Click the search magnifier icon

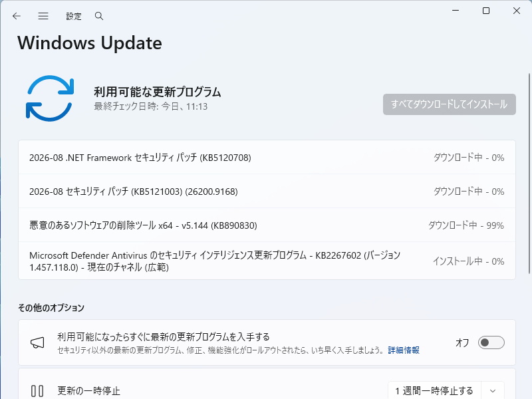point(98,16)
